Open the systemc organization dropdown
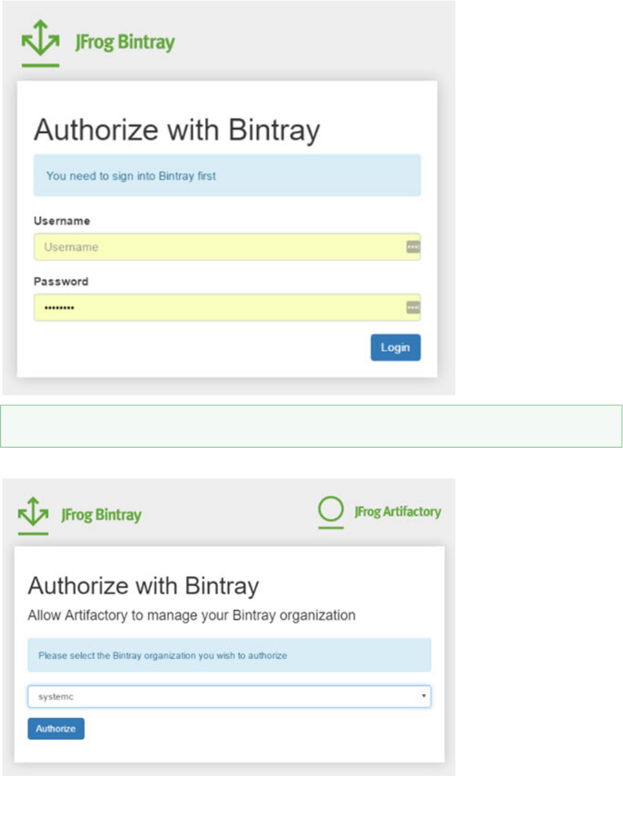 click(229, 696)
